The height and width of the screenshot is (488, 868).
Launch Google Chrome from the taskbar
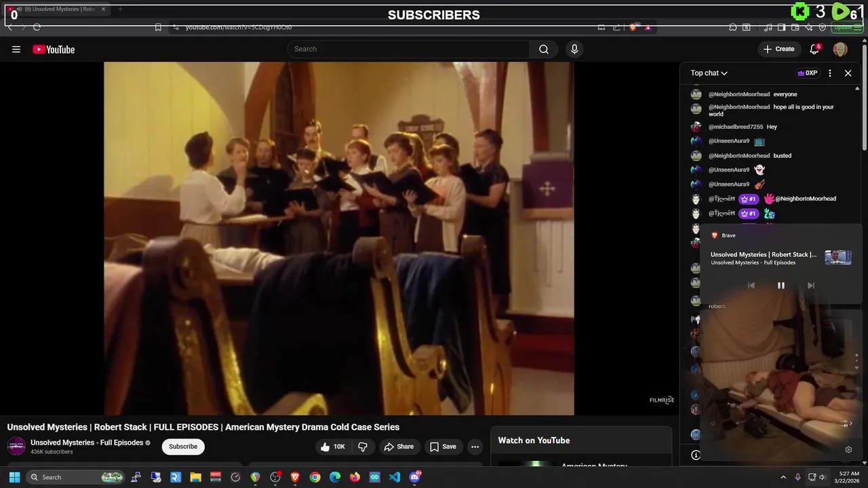pyautogui.click(x=315, y=477)
